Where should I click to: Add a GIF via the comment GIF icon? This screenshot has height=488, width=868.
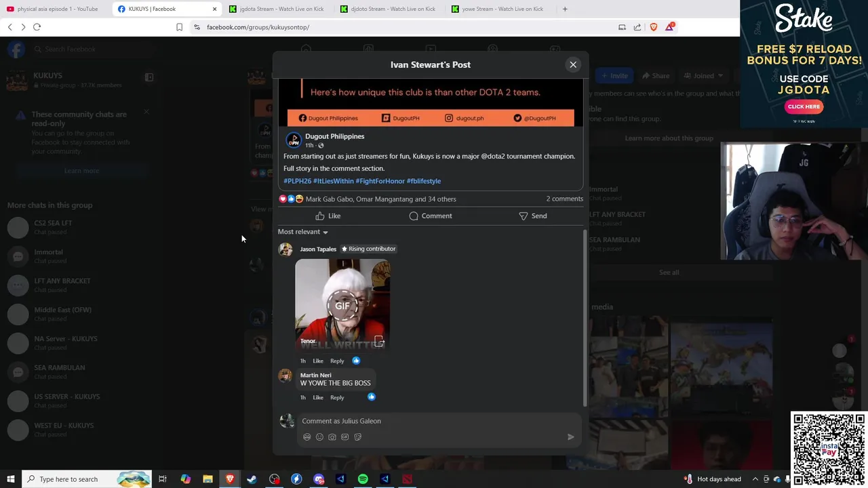tap(345, 437)
